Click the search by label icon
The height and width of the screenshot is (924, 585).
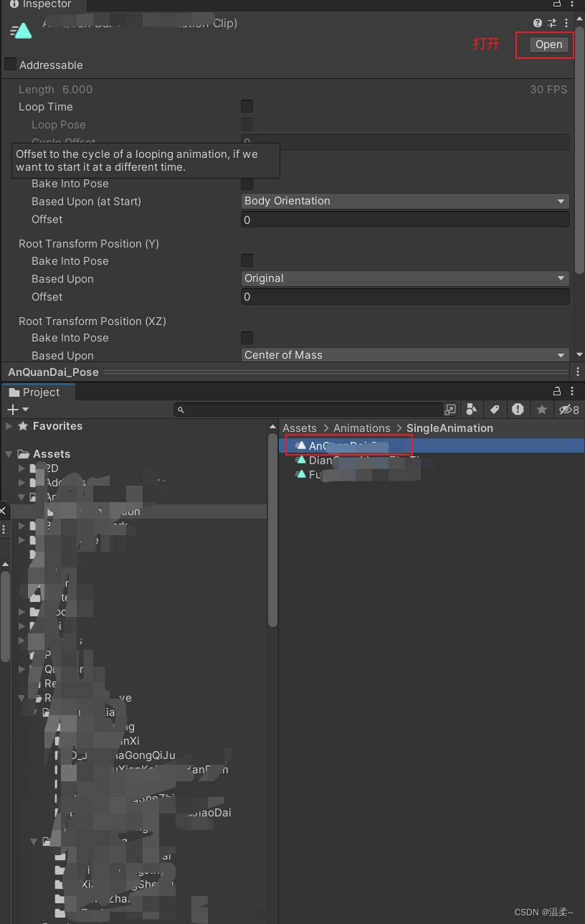click(x=495, y=409)
